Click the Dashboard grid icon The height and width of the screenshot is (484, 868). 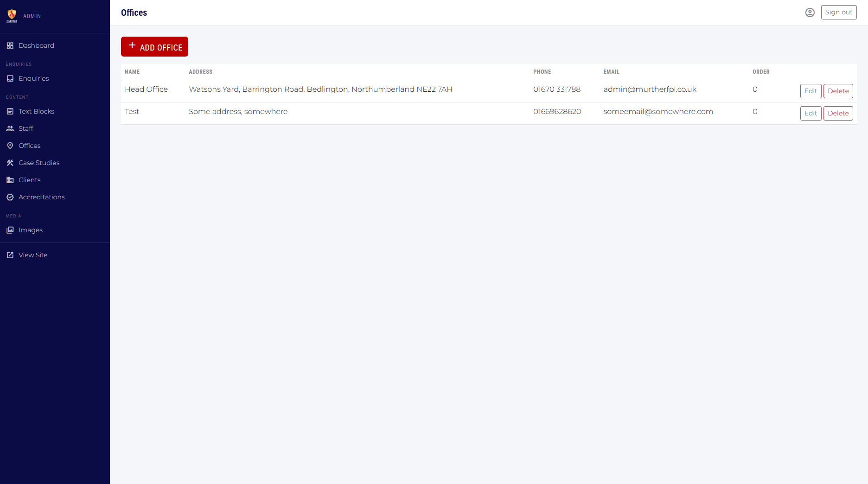pos(10,45)
